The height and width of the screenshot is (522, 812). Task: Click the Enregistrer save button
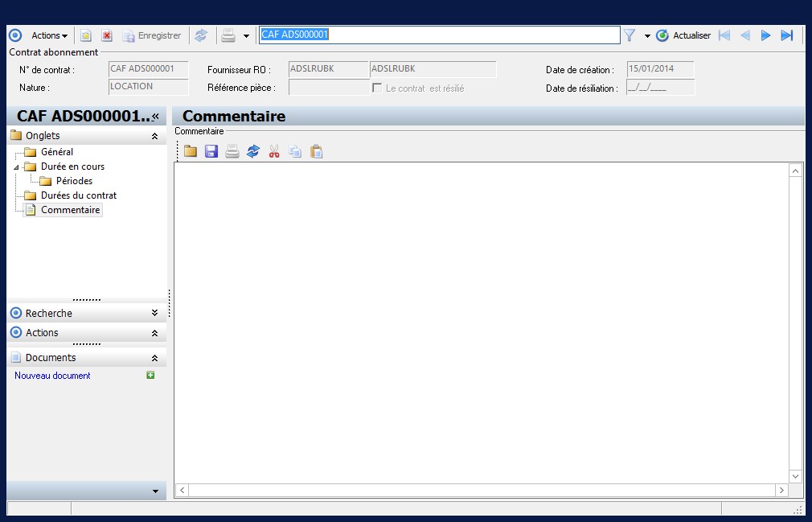pyautogui.click(x=151, y=35)
